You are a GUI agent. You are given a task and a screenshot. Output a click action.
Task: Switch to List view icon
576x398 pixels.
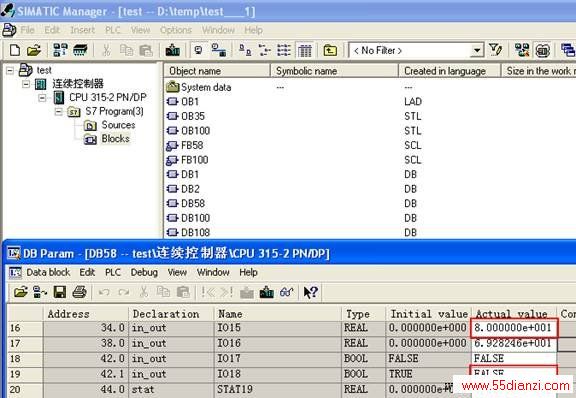coord(284,50)
